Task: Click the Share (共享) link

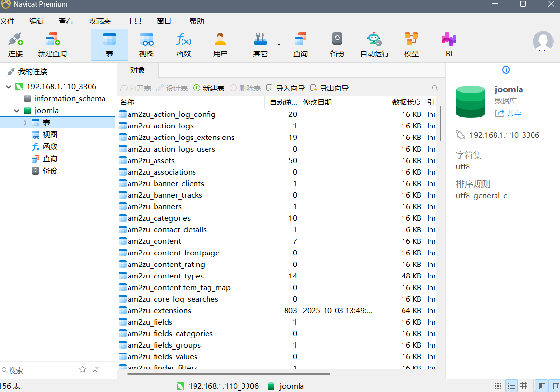Action: click(508, 114)
